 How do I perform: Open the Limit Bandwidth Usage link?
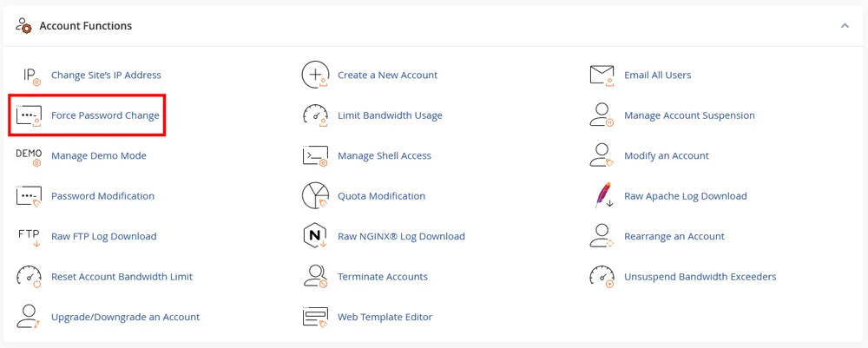coord(390,115)
